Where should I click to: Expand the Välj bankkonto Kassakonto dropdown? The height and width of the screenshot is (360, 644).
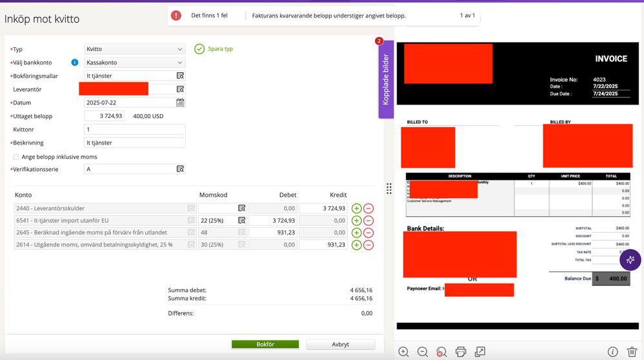135,63
